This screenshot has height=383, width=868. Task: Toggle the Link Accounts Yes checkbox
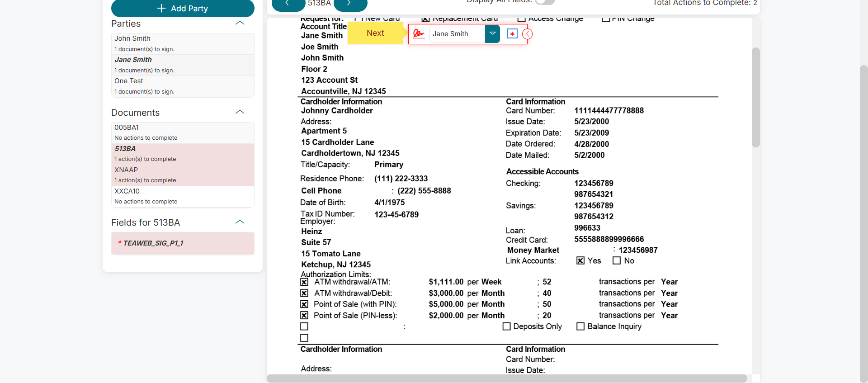(x=580, y=260)
